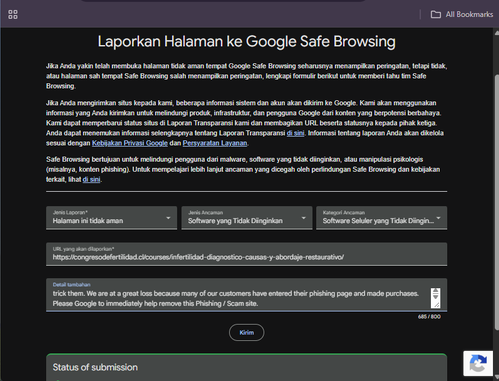Open the Kategori Ancaman dropdown
Screen dimensions: 499x381
click(x=381, y=218)
